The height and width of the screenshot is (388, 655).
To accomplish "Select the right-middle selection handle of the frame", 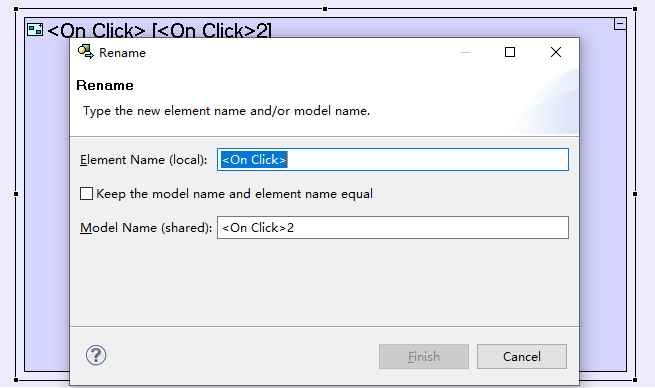I will 635,194.
